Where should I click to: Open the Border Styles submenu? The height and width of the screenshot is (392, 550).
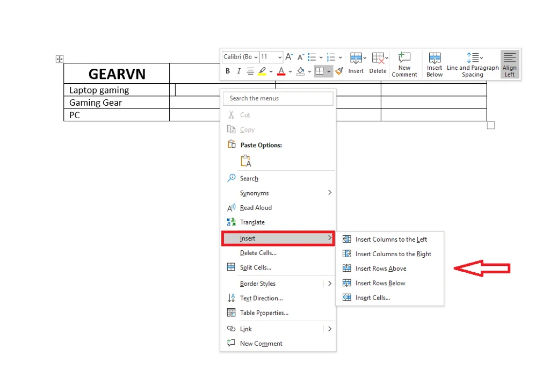point(278,284)
